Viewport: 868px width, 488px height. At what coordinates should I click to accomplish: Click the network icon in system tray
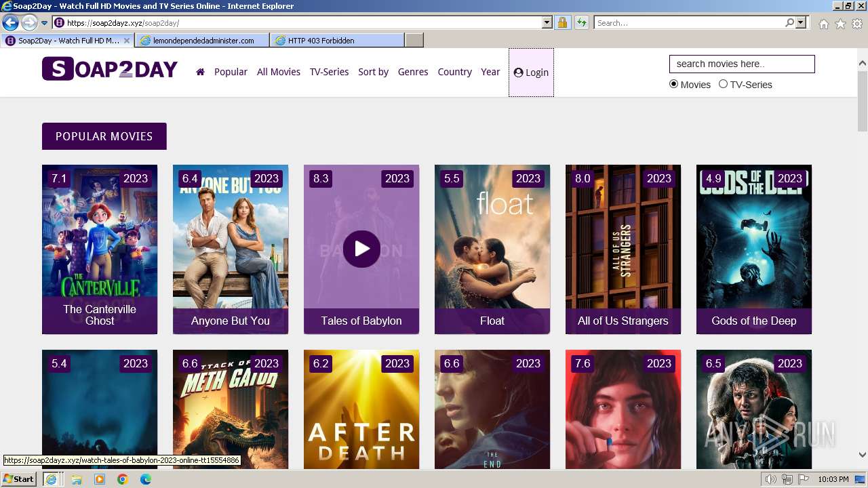pyautogui.click(x=787, y=479)
